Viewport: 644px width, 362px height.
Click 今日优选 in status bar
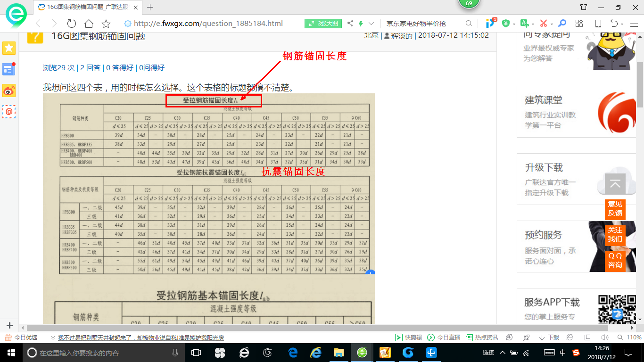[22, 337]
